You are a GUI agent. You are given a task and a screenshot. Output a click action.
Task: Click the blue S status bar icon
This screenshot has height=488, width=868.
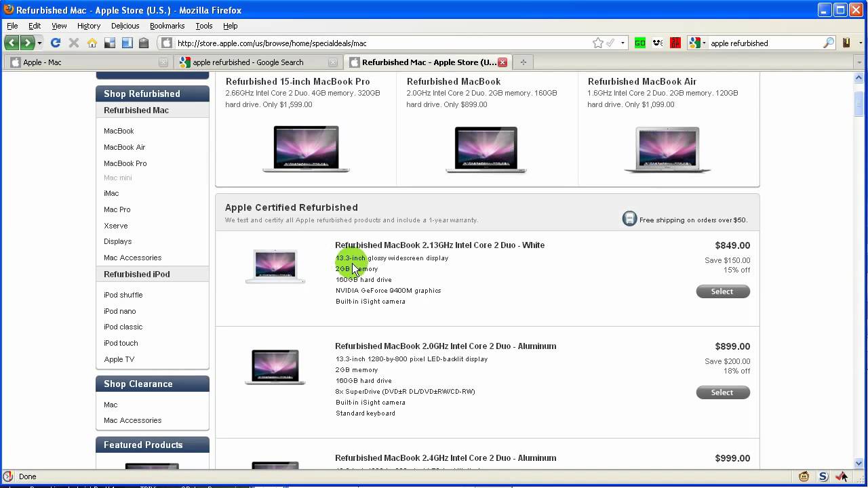click(823, 476)
